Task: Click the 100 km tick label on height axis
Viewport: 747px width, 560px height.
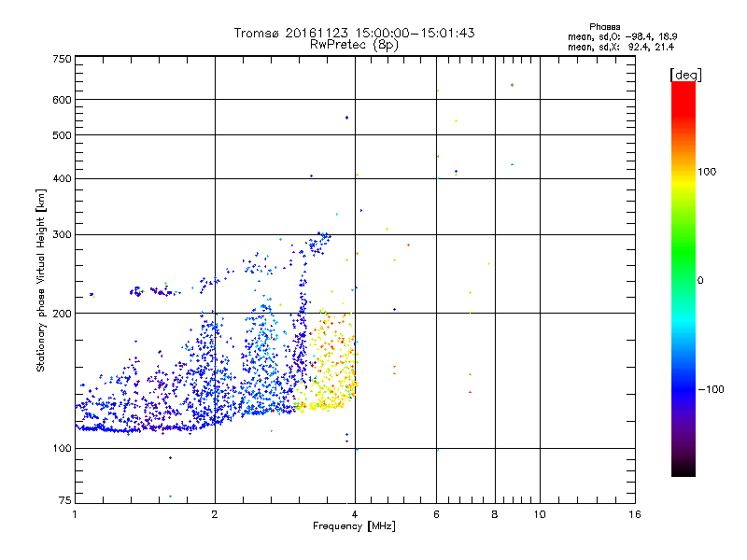Action: tap(62, 448)
